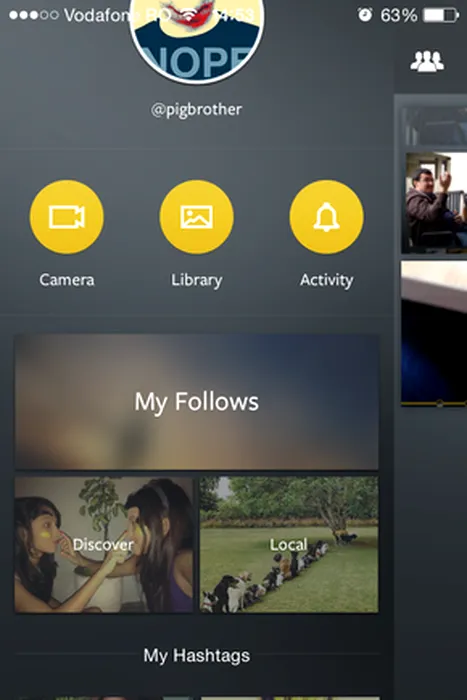Tap the profile avatar picture

[x=196, y=40]
